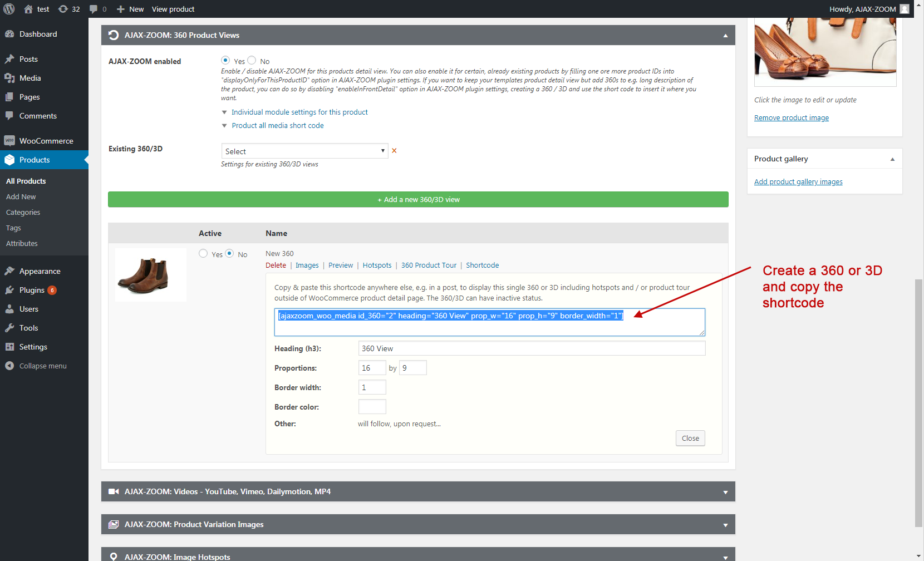Expand the Videos panel arrow

tap(725, 492)
